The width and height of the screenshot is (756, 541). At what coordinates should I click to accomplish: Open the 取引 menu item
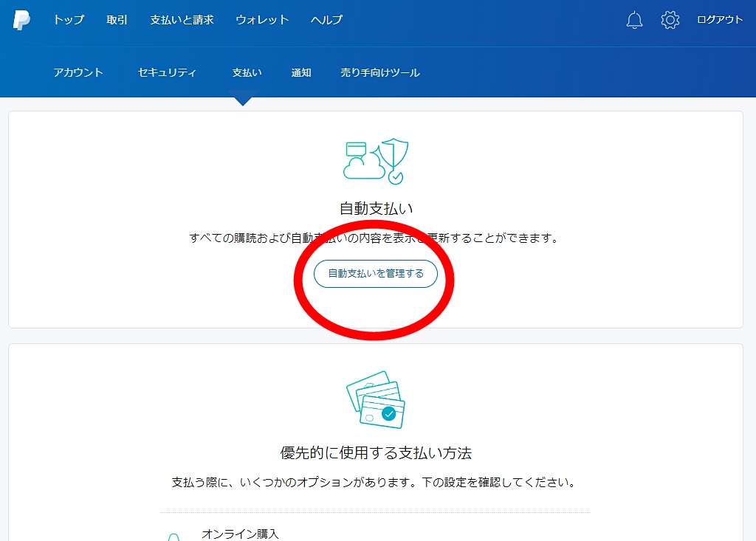click(117, 20)
